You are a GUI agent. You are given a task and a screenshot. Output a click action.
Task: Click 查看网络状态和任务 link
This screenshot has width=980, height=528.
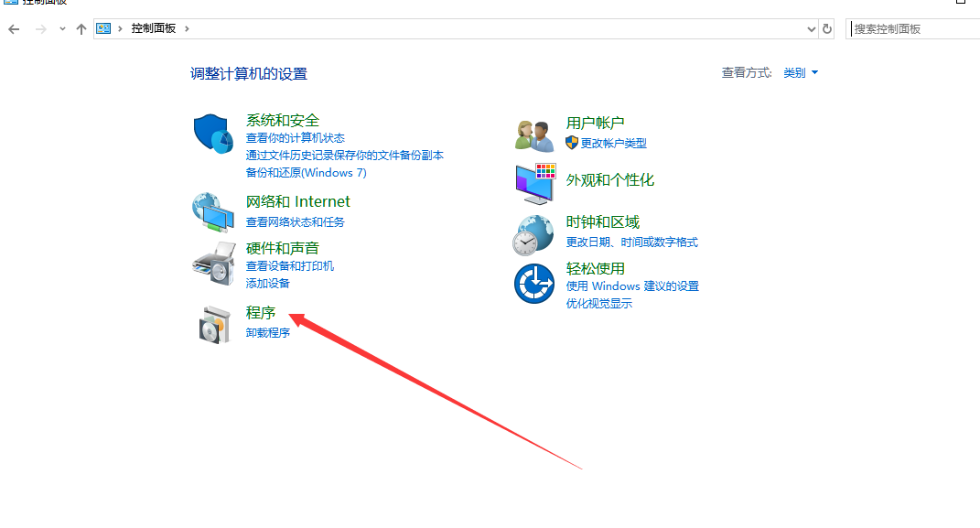pos(295,222)
